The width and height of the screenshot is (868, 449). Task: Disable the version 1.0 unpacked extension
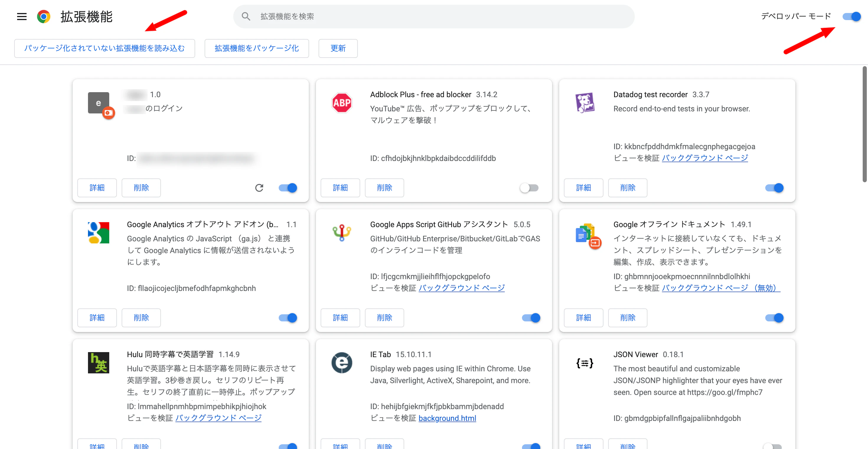click(x=288, y=188)
